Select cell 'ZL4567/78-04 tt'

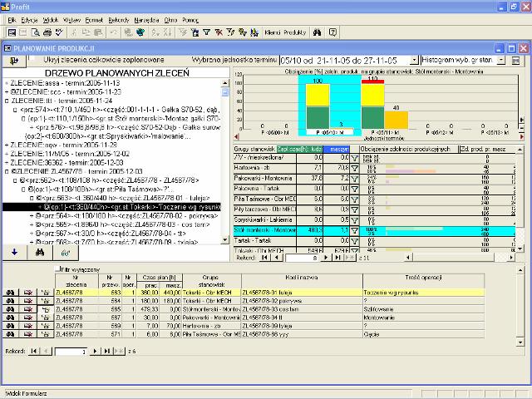pos(302,318)
